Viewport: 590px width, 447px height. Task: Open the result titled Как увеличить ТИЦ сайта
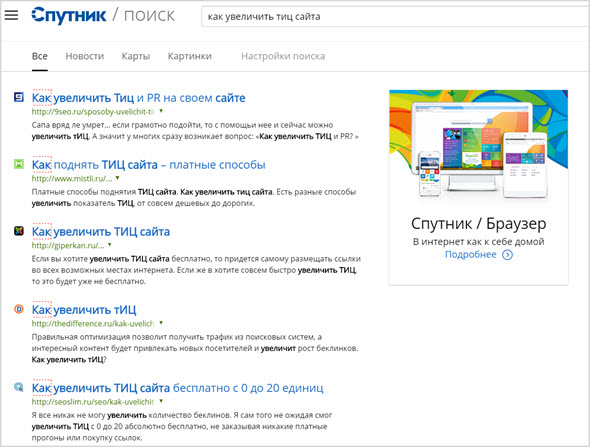(x=101, y=232)
